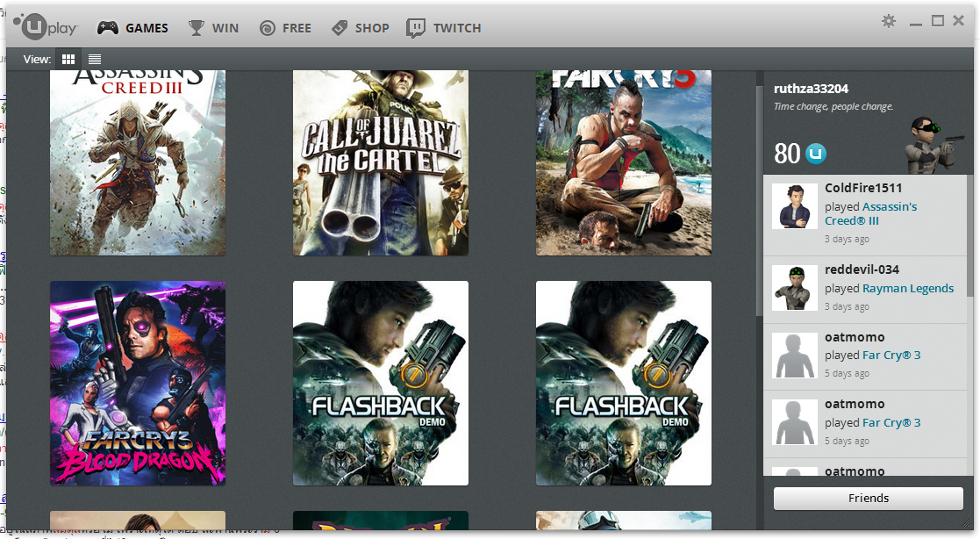Click the second oatmomo placeholder avatar
The image size is (980, 539).
click(795, 423)
